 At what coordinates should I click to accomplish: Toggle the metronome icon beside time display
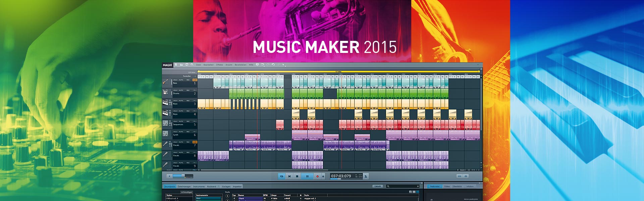[366, 176]
